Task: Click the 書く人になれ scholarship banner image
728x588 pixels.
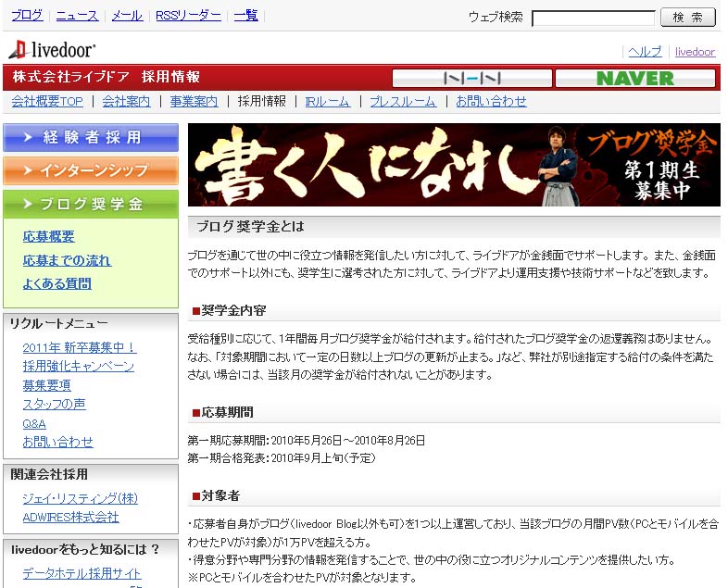Action: (x=454, y=165)
